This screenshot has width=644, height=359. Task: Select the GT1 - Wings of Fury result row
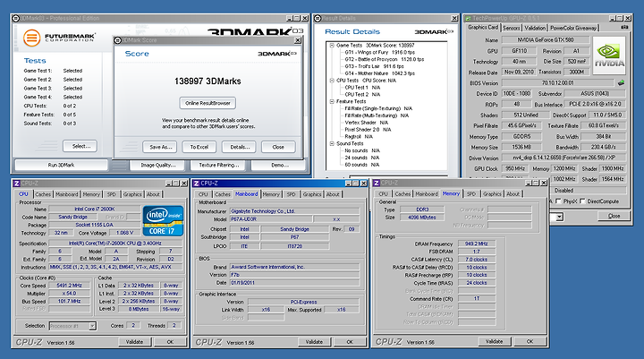click(380, 52)
